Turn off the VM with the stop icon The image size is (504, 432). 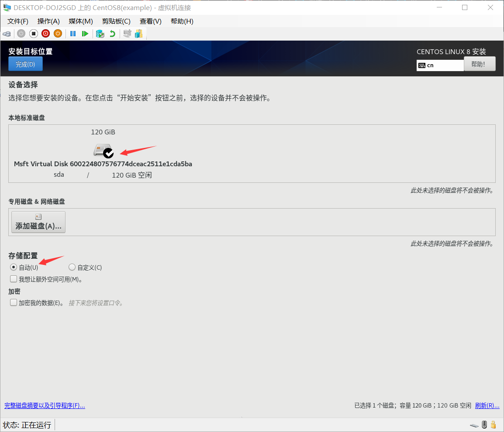(x=34, y=34)
